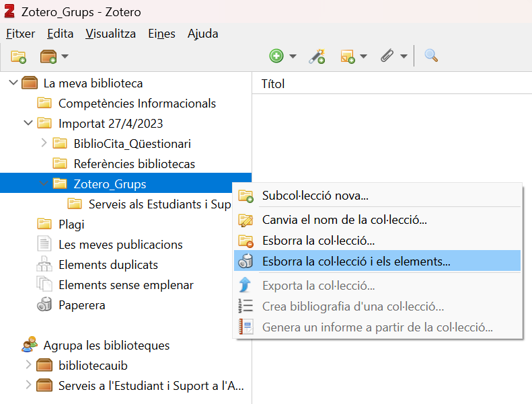The height and width of the screenshot is (404, 532).
Task: Open the Eines menu
Action: [161, 34]
